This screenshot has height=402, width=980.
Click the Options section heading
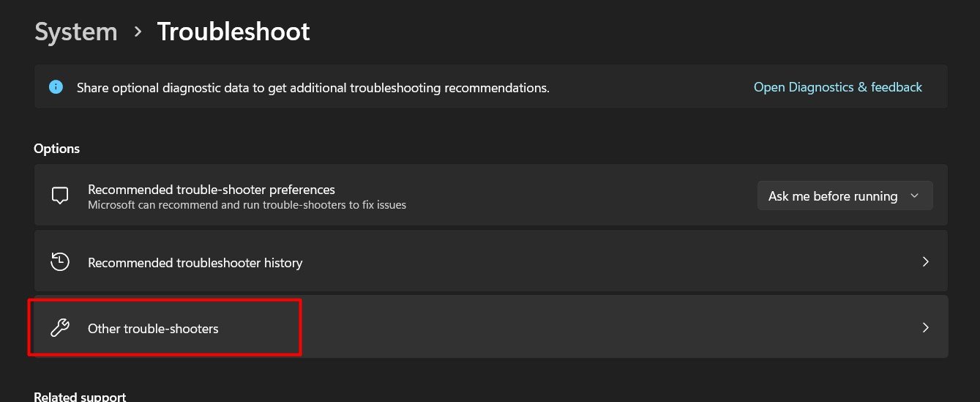56,149
